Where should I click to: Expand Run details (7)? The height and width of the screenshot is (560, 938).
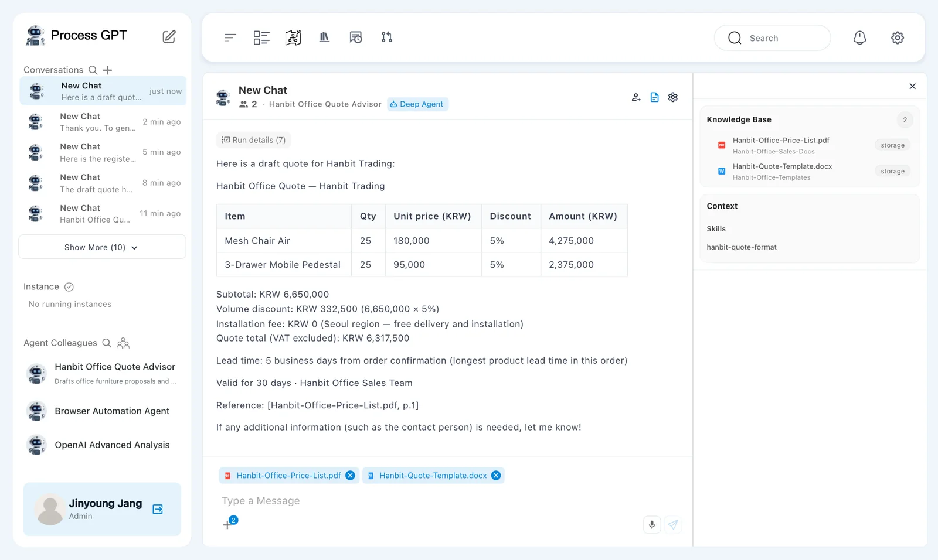tap(254, 140)
